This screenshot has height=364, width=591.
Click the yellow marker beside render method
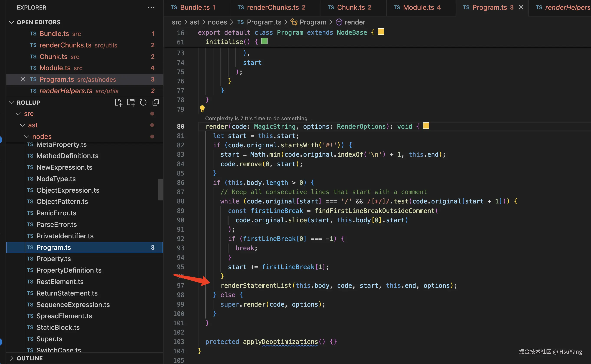coord(426,126)
